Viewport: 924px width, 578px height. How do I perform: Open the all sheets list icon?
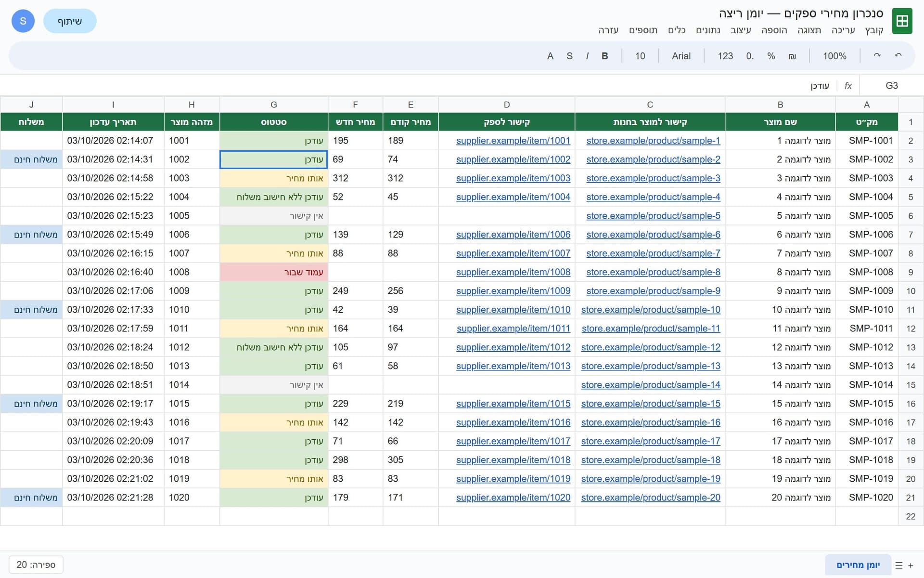tap(898, 565)
